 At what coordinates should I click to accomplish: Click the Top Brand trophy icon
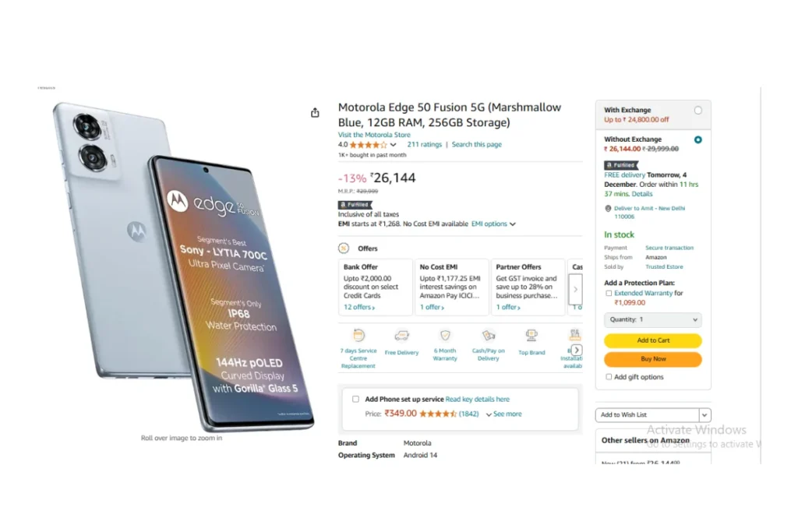531,336
